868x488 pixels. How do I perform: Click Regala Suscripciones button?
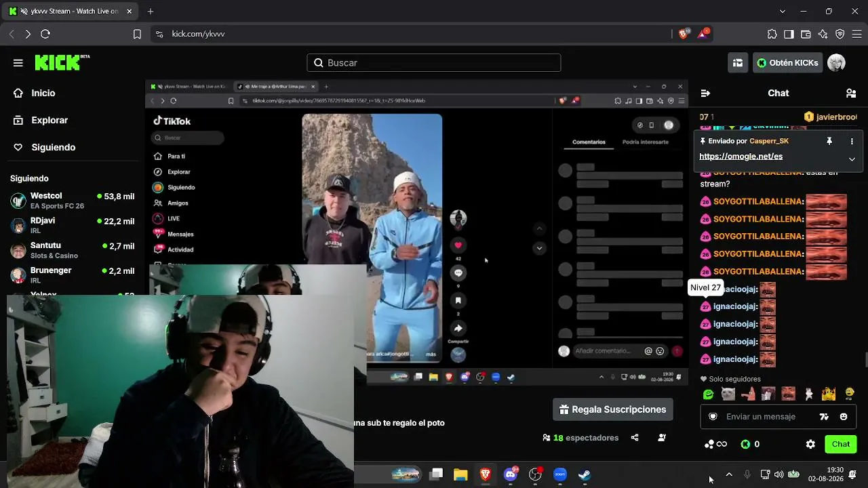click(x=613, y=409)
